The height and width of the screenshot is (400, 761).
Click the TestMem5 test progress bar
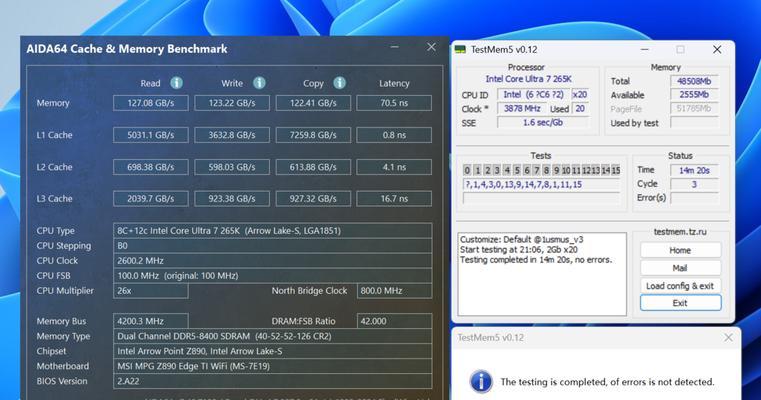(541, 198)
